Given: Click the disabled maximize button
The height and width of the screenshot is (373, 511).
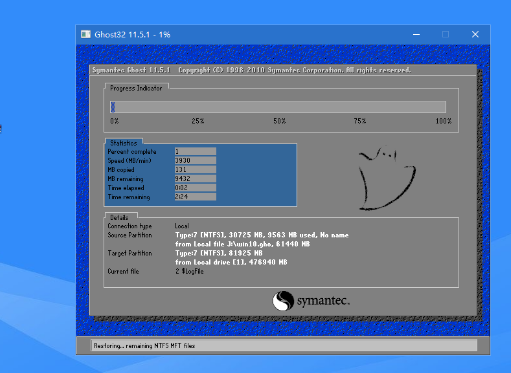Looking at the screenshot, I should coord(445,34).
